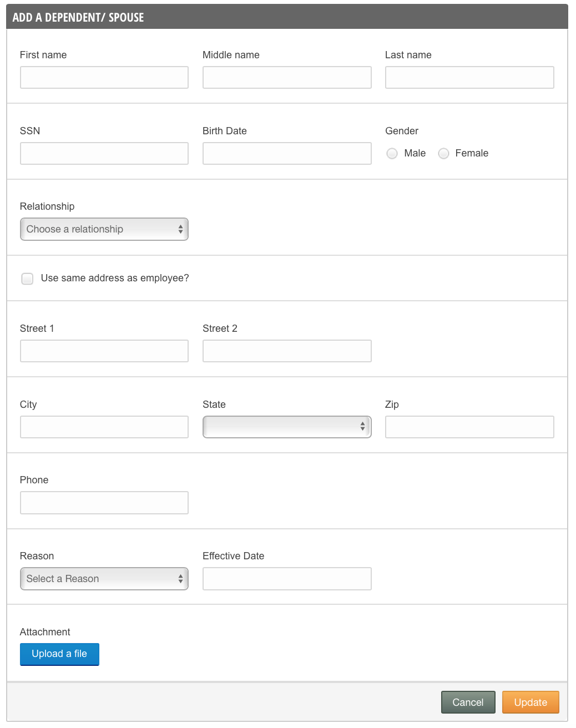Select the Male gender radio button

pos(392,154)
